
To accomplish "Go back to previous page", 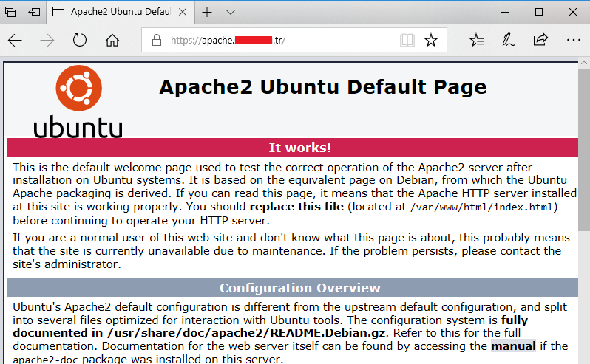I will pos(15,40).
